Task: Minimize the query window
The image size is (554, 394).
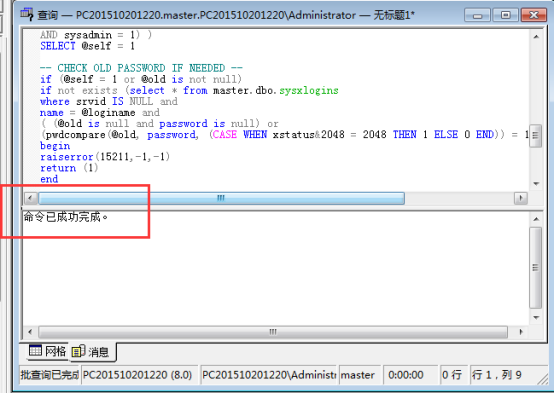Action: (477, 15)
